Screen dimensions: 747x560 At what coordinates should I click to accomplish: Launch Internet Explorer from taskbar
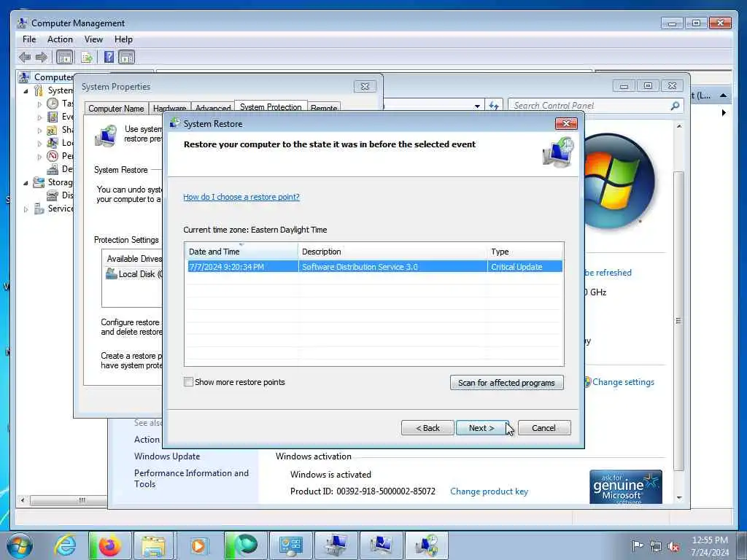click(x=65, y=545)
